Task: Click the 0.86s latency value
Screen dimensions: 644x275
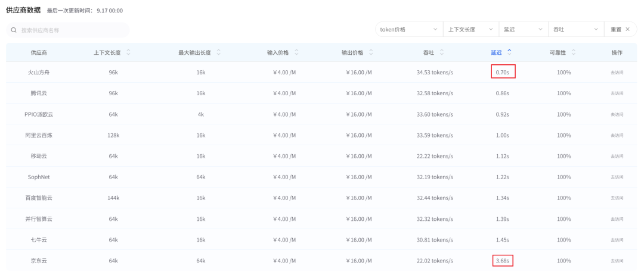Action: (x=502, y=93)
